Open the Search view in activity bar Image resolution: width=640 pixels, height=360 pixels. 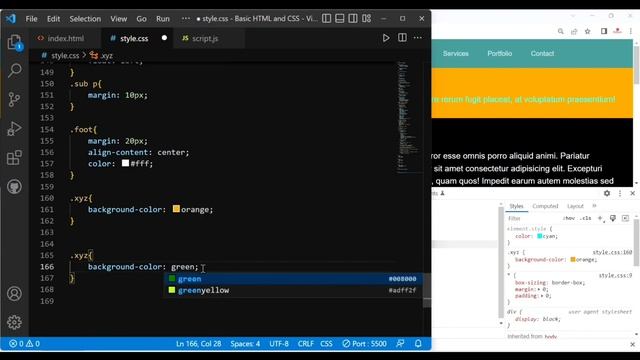(x=15, y=70)
